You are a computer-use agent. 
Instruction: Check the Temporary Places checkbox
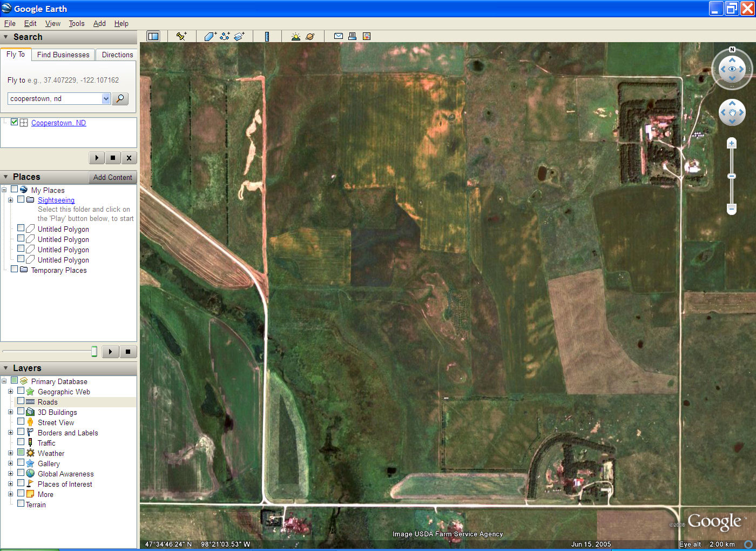[x=15, y=269]
